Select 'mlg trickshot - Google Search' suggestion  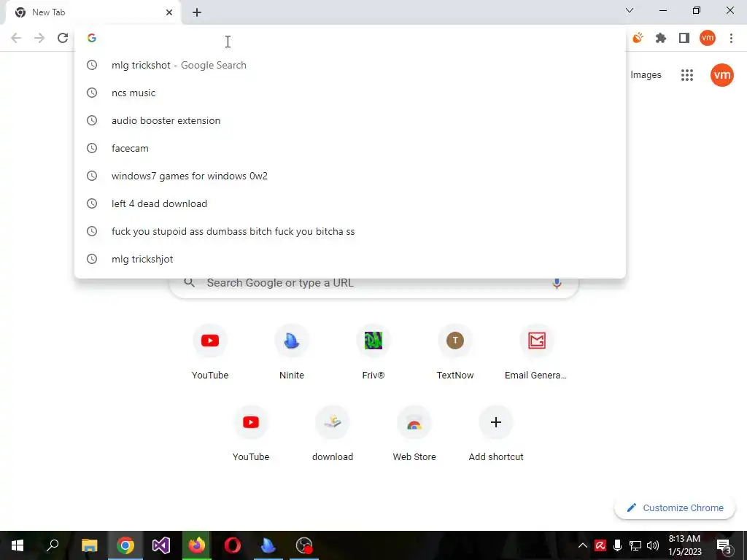[350, 65]
